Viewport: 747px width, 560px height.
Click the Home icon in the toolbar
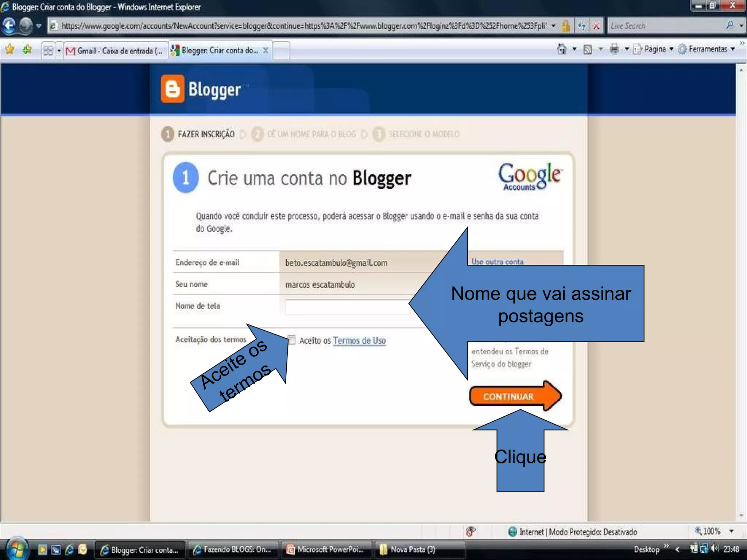pyautogui.click(x=562, y=49)
